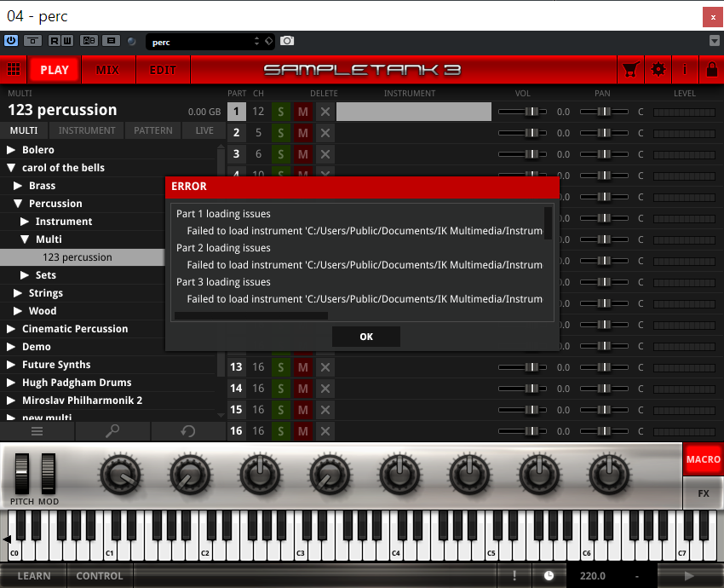Click the exclamation panic button
This screenshot has height=588, width=724.
(514, 575)
